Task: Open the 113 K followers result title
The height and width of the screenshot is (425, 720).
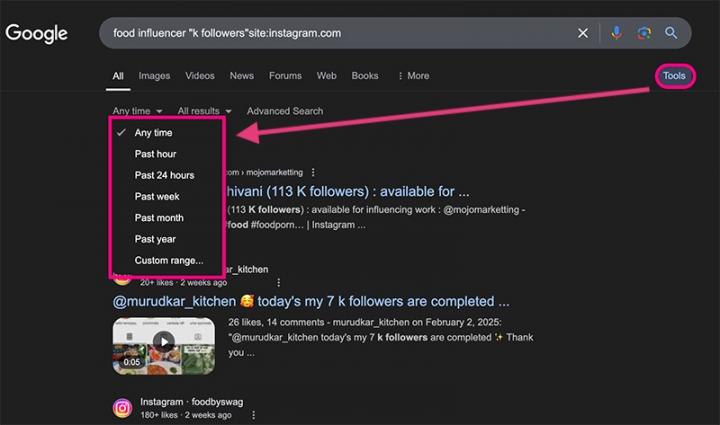Action: 348,191
